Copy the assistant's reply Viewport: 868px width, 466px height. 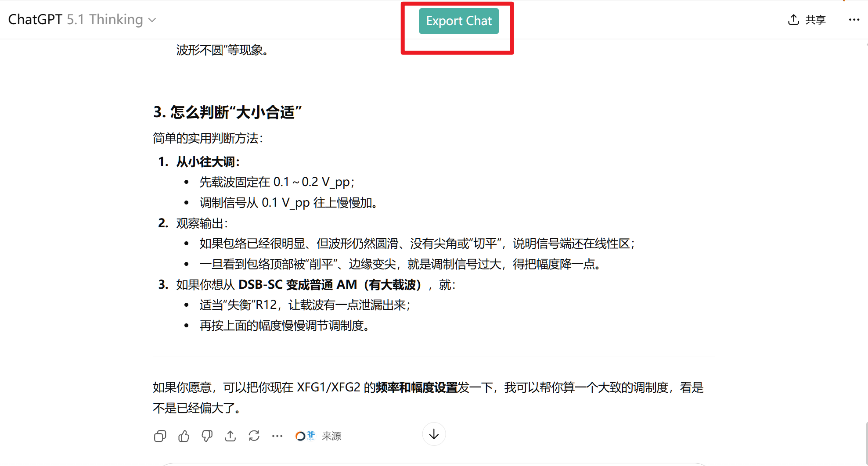(x=160, y=436)
